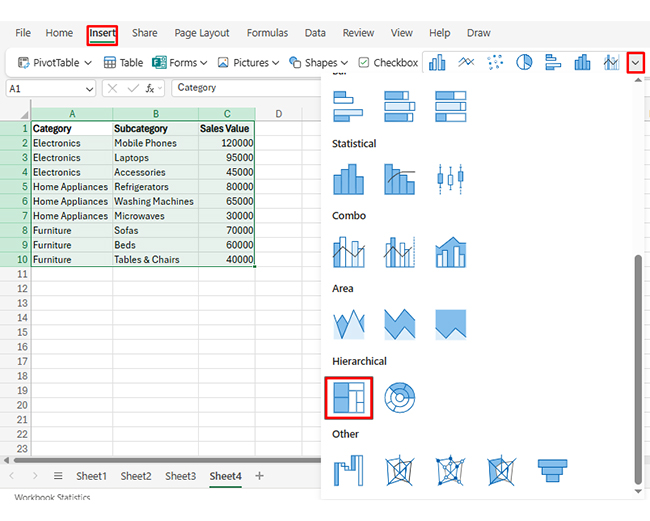This screenshot has width=650, height=521.
Task: Pick the 100% Stacked Area chart icon
Action: point(451,325)
